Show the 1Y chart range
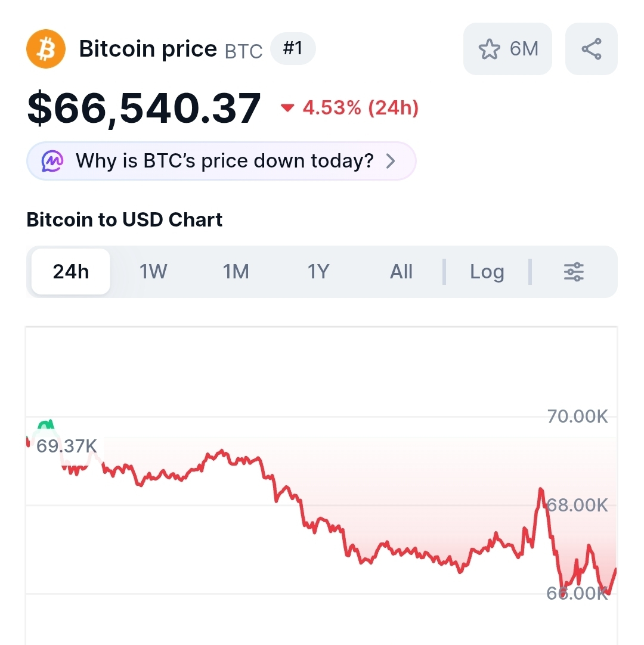 [x=318, y=272]
